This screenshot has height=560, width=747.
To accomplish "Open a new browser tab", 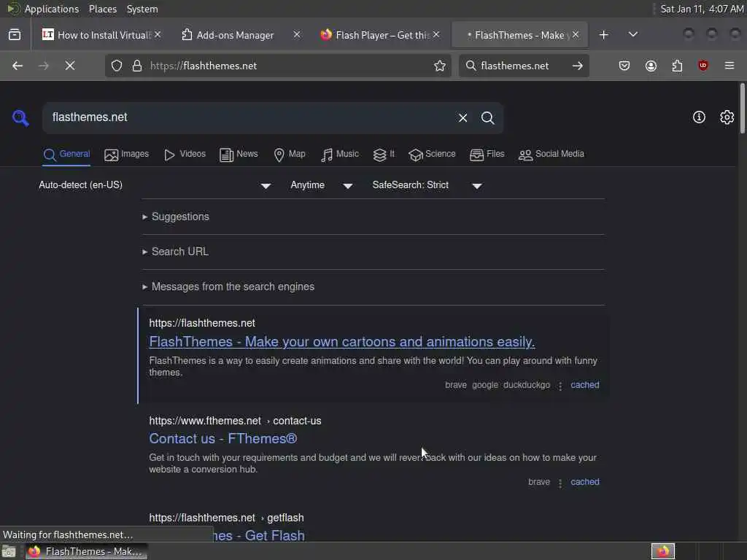I will point(603,35).
